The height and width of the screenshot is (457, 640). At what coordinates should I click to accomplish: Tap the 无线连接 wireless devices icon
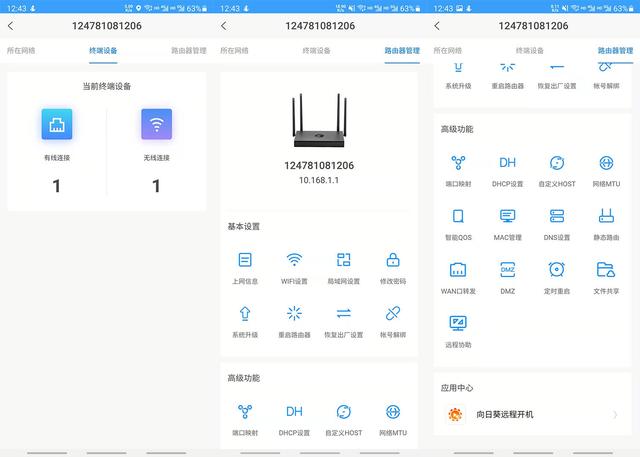coord(157,124)
